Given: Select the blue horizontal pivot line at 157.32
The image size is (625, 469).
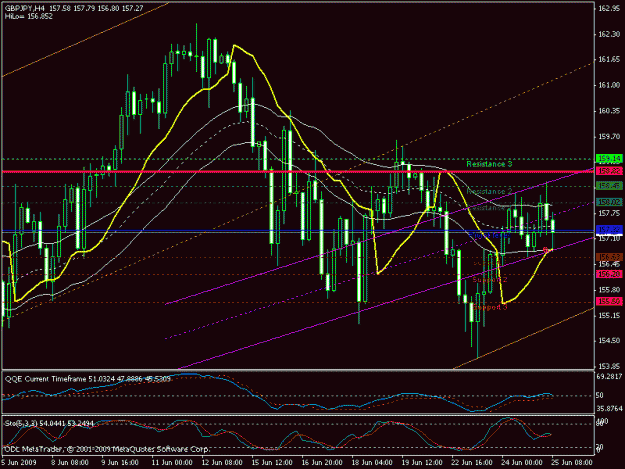Looking at the screenshot, I should coord(298,231).
